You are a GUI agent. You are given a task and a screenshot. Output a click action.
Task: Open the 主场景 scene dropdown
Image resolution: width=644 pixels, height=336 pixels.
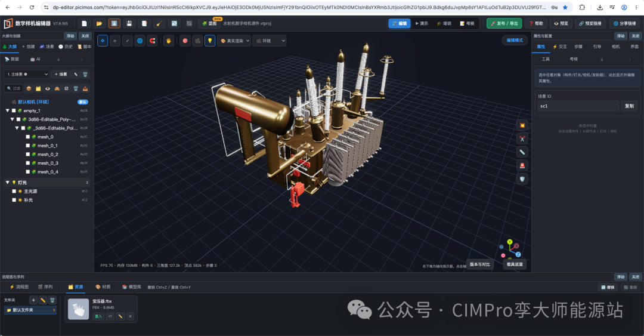[x=27, y=75]
